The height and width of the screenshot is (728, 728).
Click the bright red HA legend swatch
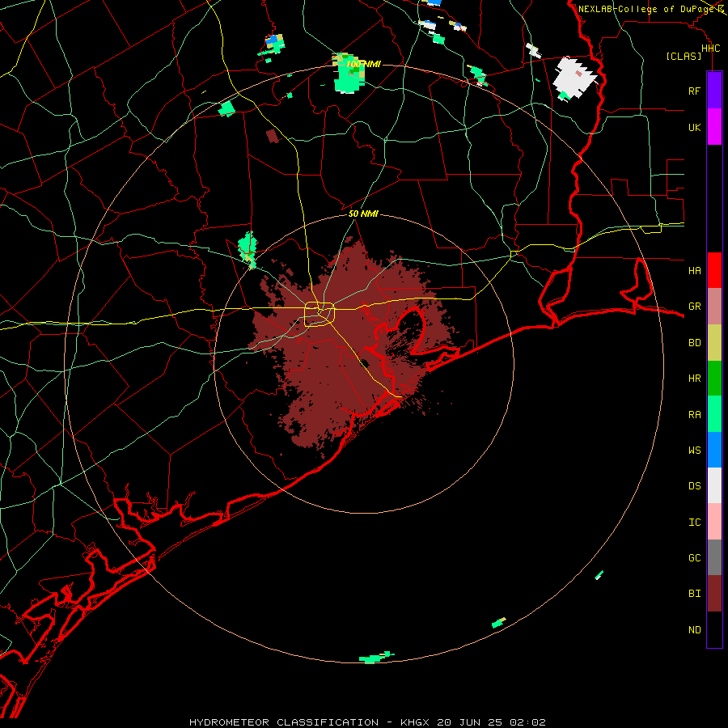[714, 270]
